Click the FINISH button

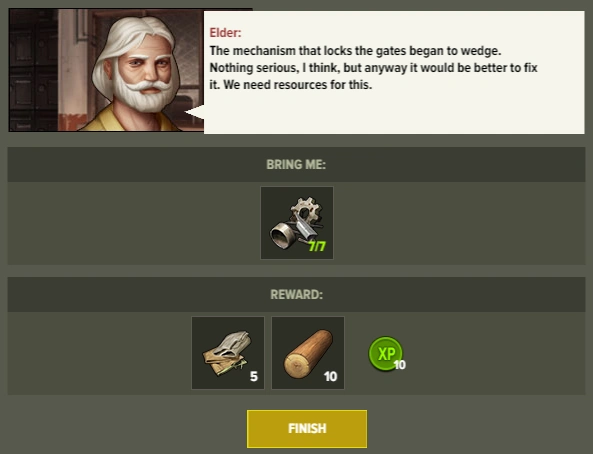click(x=307, y=429)
